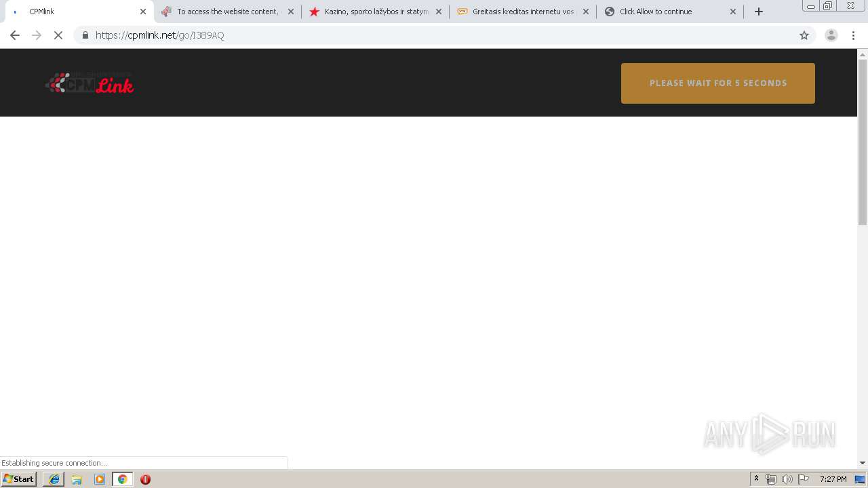Close 'To access the website content' tab
This screenshot has height=488, width=868.
click(x=291, y=12)
